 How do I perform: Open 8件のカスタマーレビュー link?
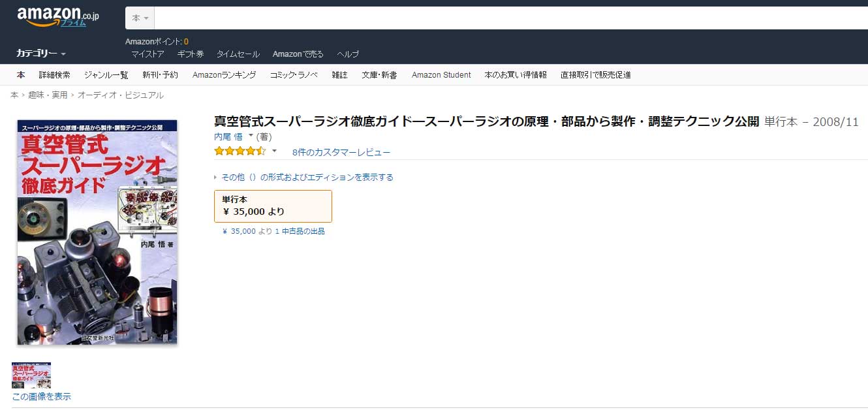click(x=341, y=152)
